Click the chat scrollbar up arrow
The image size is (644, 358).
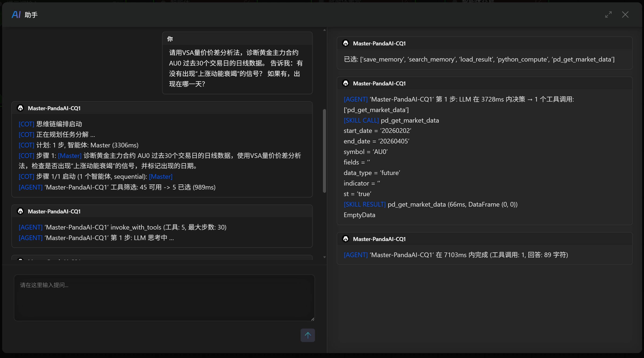pos(324,30)
